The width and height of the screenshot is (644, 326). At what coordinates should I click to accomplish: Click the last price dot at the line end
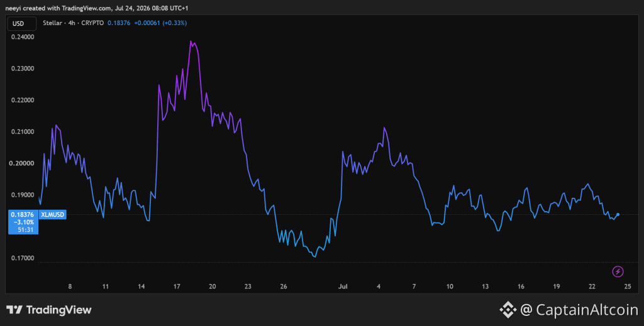(x=618, y=214)
